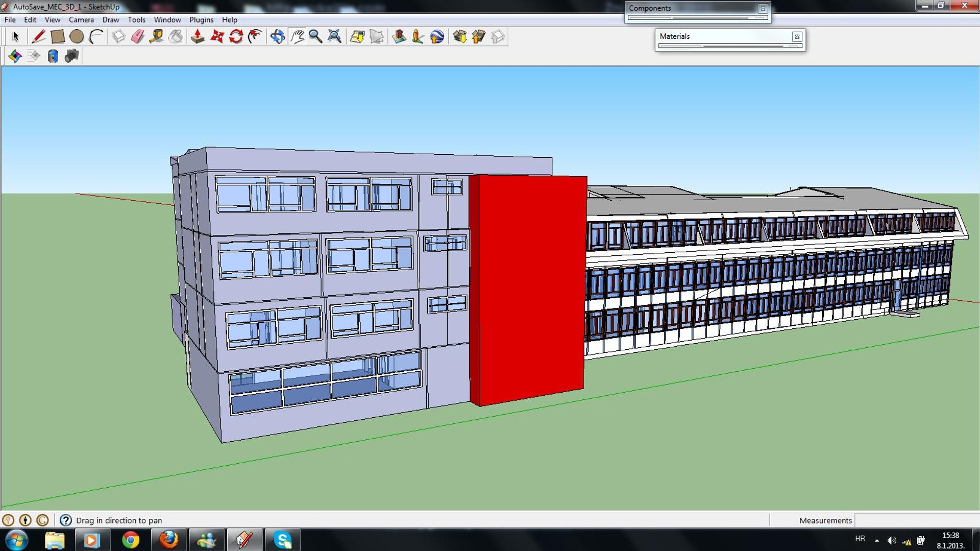
Task: Choose the pink Eraser tool
Action: 137,37
